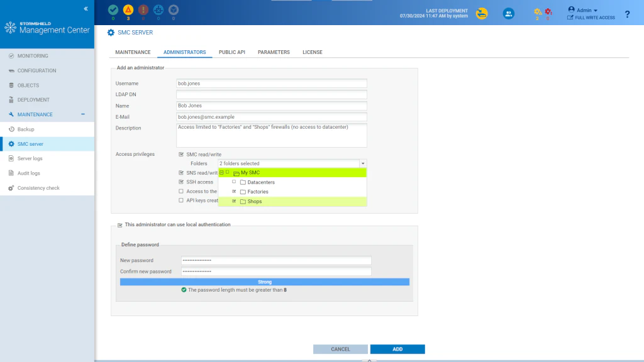
Task: Toggle local authentication checkbox for this administrator
Action: pyautogui.click(x=120, y=225)
